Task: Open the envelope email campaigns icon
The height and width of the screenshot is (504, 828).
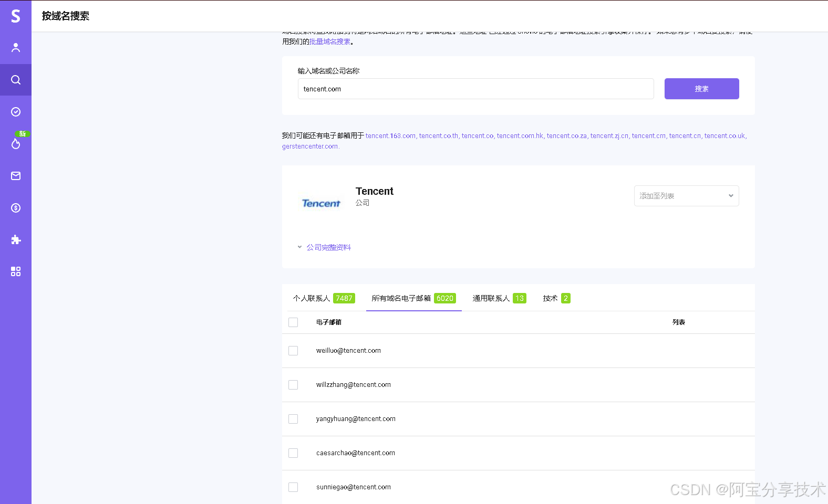Action: click(x=16, y=176)
